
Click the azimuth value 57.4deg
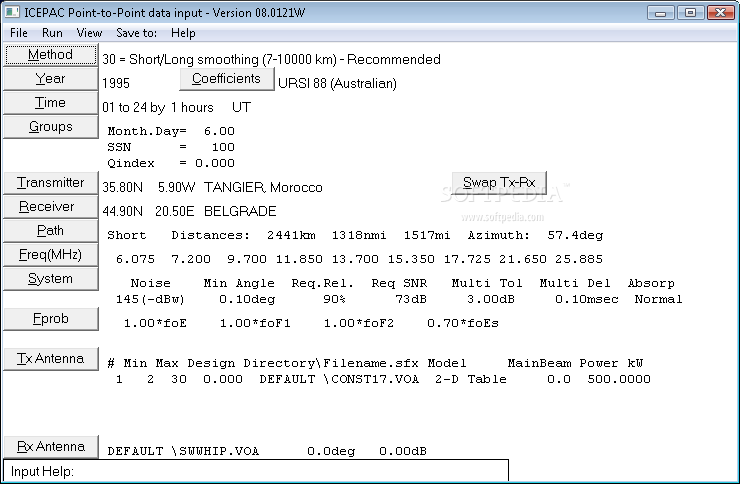pyautogui.click(x=575, y=235)
